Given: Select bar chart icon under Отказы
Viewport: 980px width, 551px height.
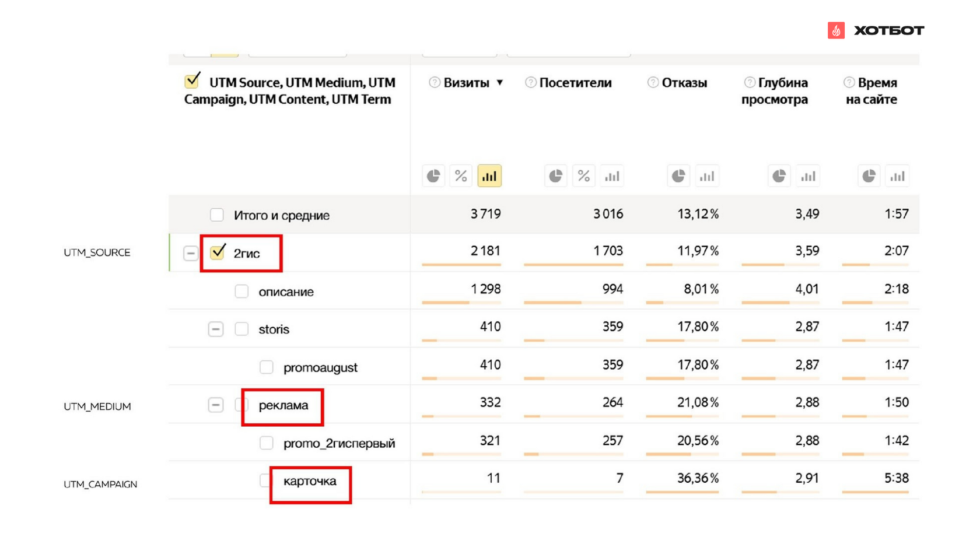Looking at the screenshot, I should click(x=706, y=176).
